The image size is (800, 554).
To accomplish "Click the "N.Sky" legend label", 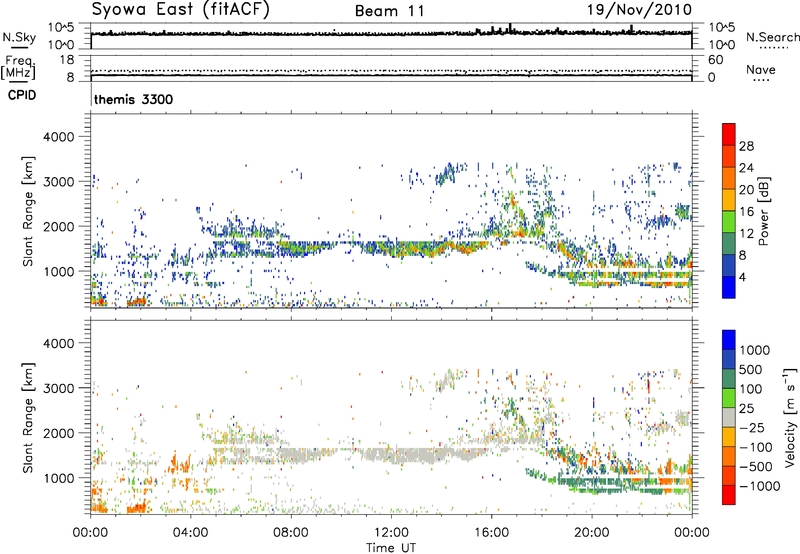I will pos(19,37).
